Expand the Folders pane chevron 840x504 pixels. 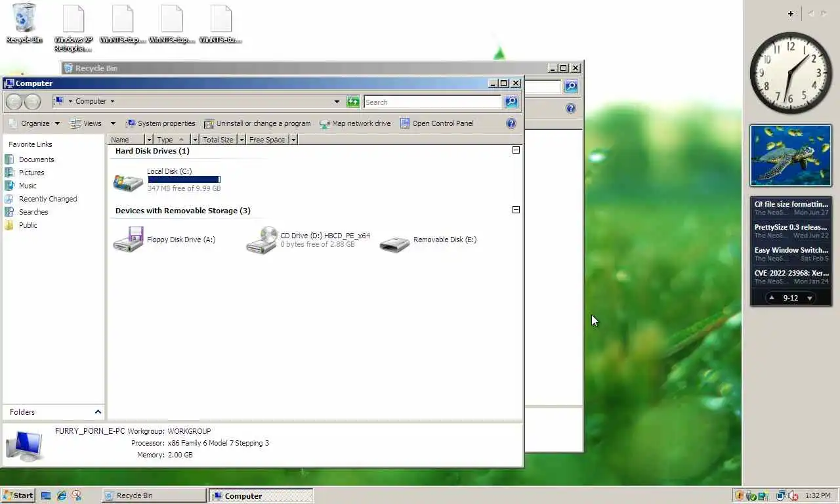(x=98, y=412)
